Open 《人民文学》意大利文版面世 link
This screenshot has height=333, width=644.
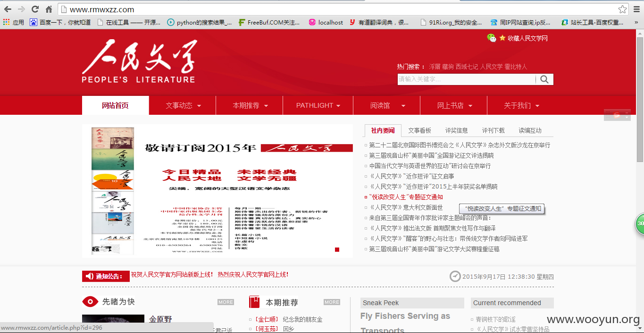click(406, 207)
